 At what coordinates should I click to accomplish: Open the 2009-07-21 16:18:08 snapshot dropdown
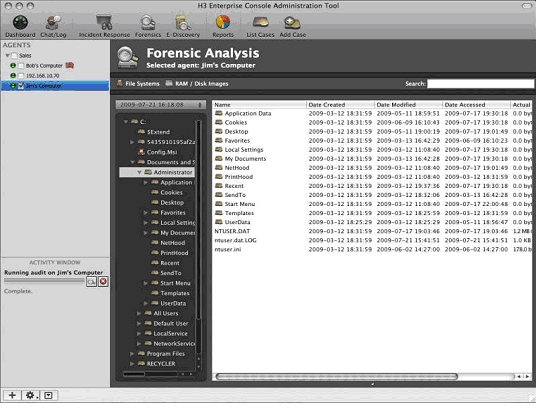click(160, 105)
